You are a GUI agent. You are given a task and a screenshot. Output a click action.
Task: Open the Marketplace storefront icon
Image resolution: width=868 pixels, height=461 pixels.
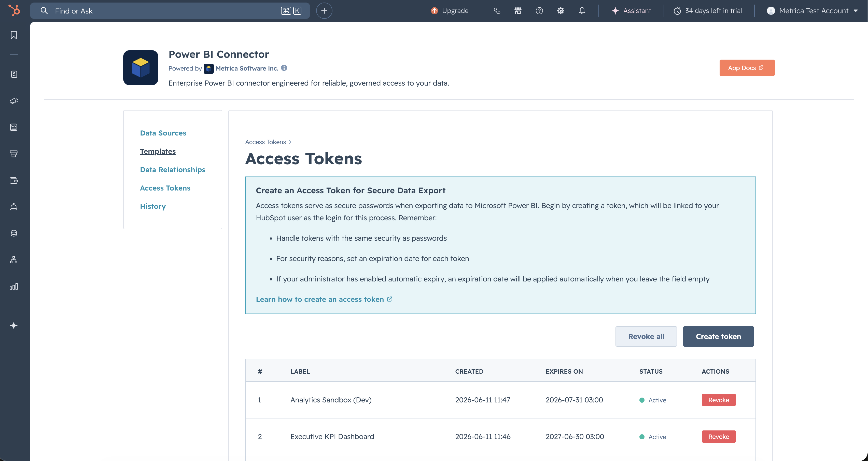518,11
